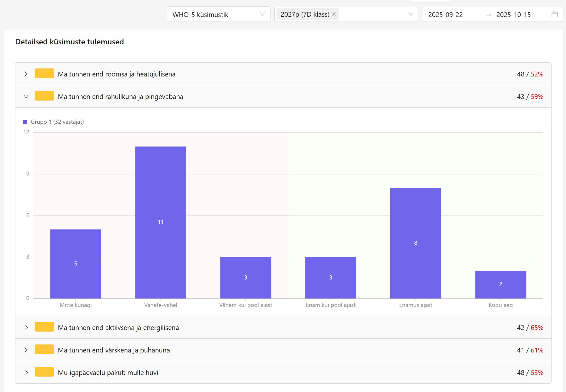Click the 'Vahete-vahel' bar with value 11

[x=161, y=222]
